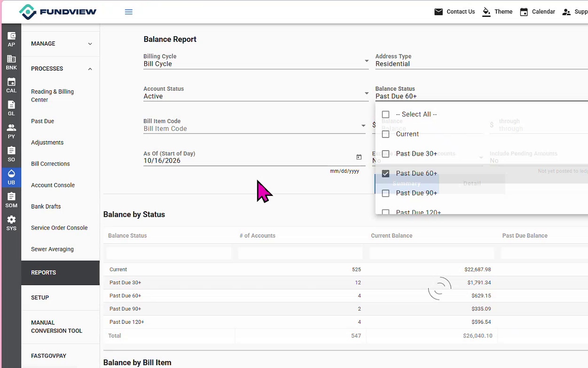This screenshot has height=368, width=588.
Task: Collapse the PROCESSES section
Action: pyautogui.click(x=60, y=69)
